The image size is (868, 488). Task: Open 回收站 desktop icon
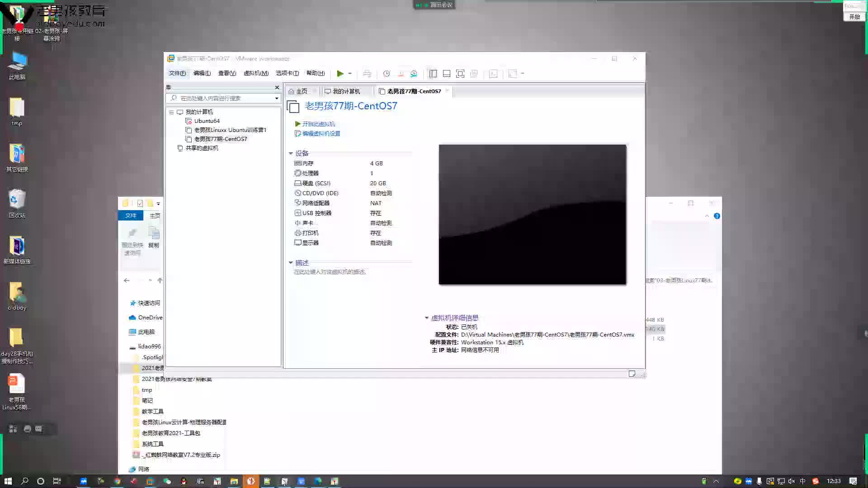[17, 203]
